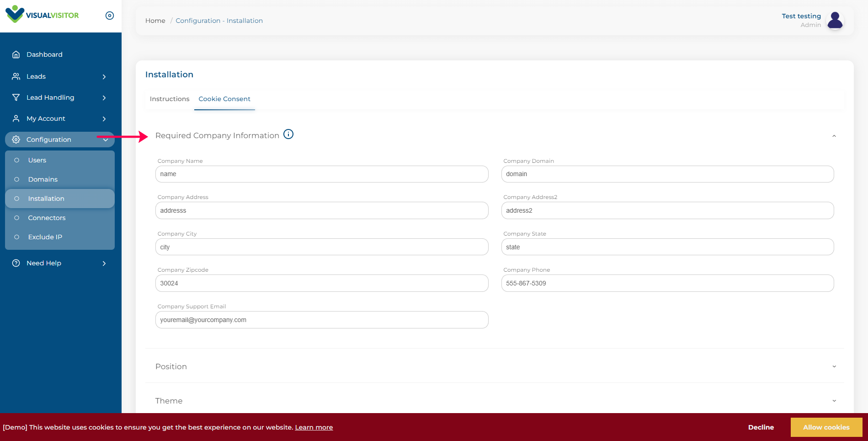Click the Allow cookies button
This screenshot has height=441, width=868.
pyautogui.click(x=826, y=427)
